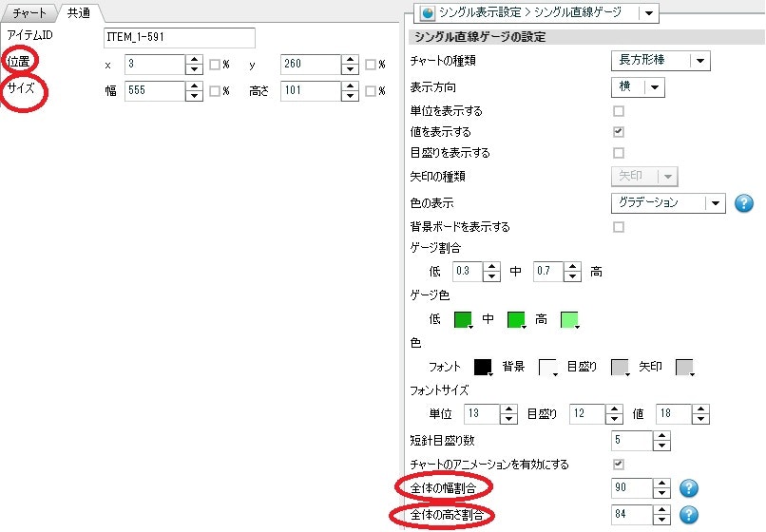
Task: Enable 目盛りを表示する checkbox
Action: [619, 153]
